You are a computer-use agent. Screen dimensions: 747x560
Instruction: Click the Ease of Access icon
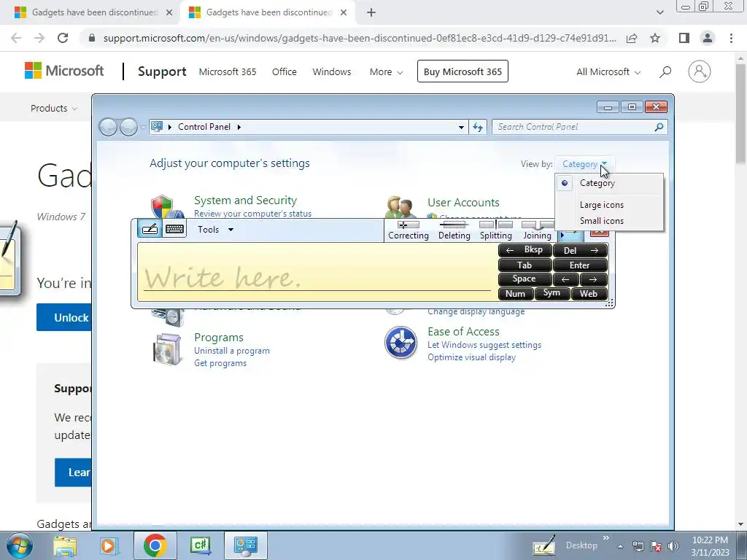click(x=400, y=343)
